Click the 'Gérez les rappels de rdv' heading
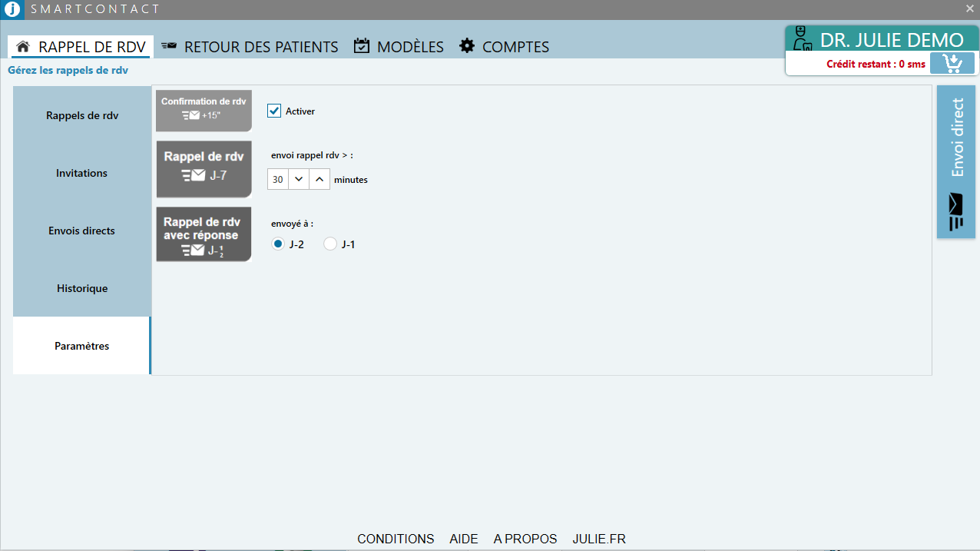Viewport: 980px width, 551px height. tap(68, 70)
